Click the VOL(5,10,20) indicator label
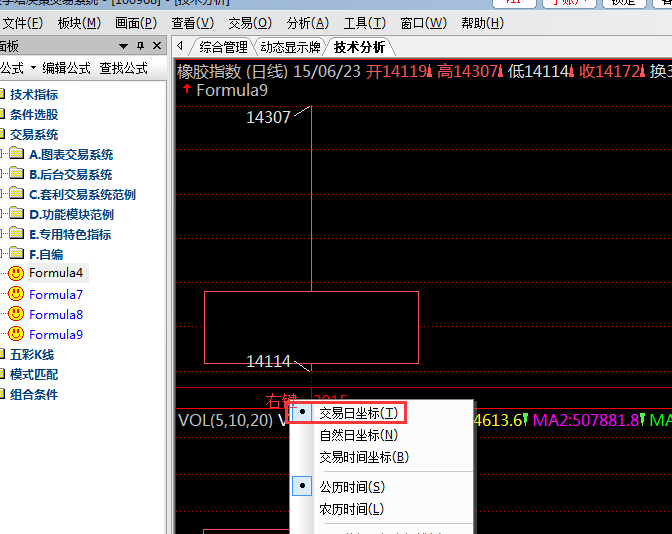672x534 pixels. click(225, 420)
